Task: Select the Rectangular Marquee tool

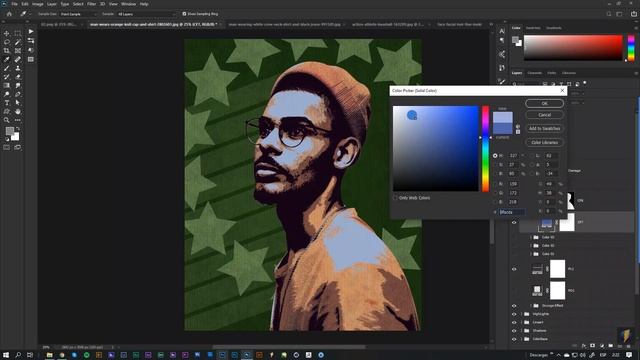Action: (18, 33)
